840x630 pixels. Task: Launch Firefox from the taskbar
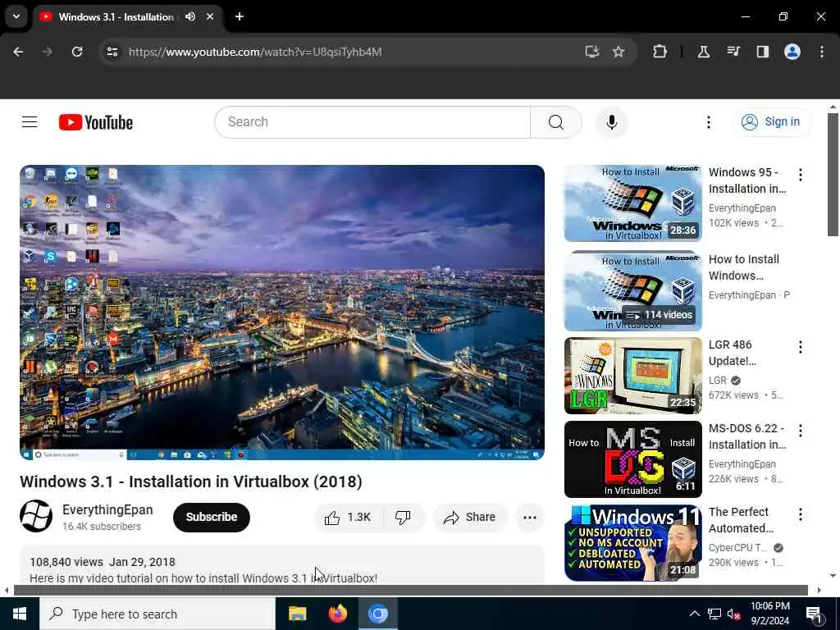[x=337, y=614]
